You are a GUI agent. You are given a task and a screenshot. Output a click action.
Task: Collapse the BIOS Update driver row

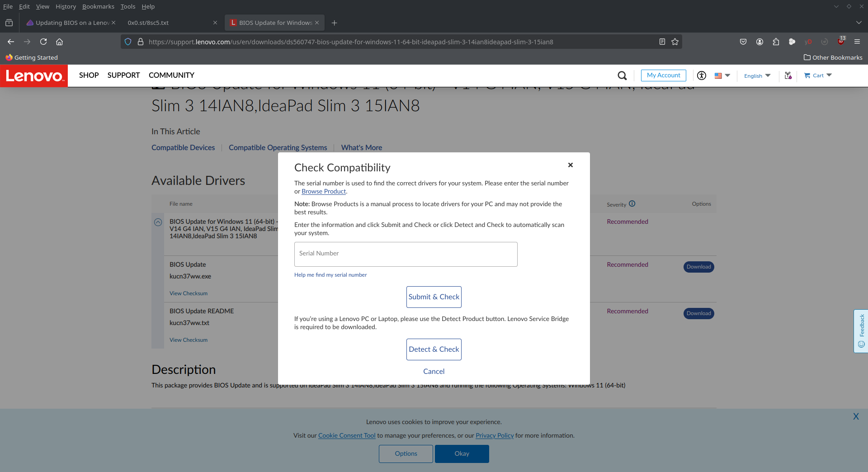(158, 222)
